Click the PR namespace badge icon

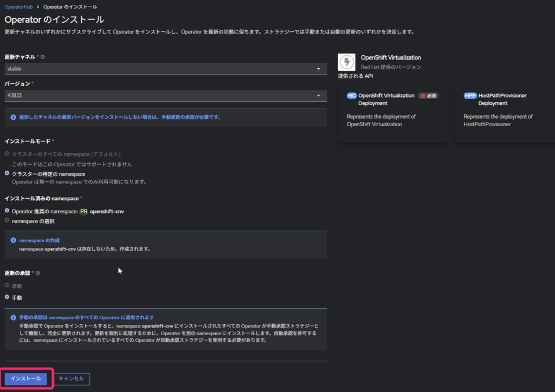83,211
